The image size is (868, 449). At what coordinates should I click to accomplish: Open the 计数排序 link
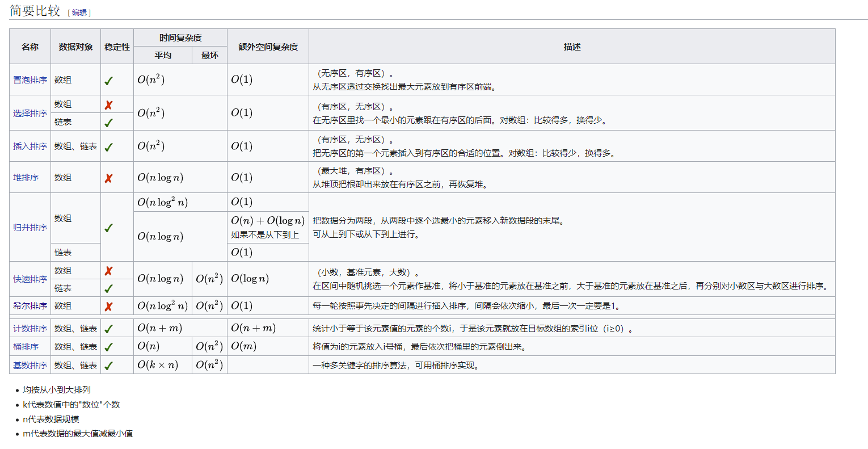click(x=30, y=328)
